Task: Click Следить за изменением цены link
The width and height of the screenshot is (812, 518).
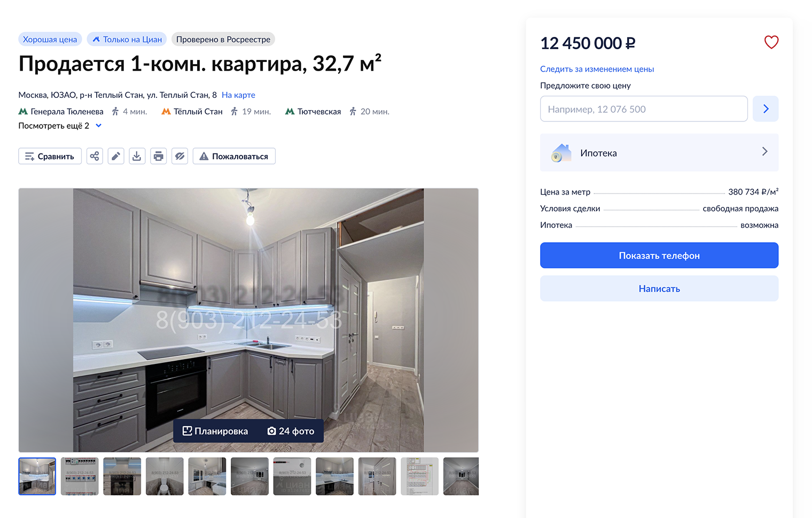Action: [597, 69]
